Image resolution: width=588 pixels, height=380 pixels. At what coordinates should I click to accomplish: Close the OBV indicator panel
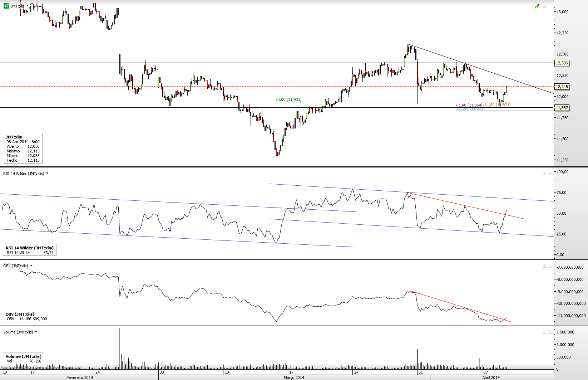click(x=550, y=266)
